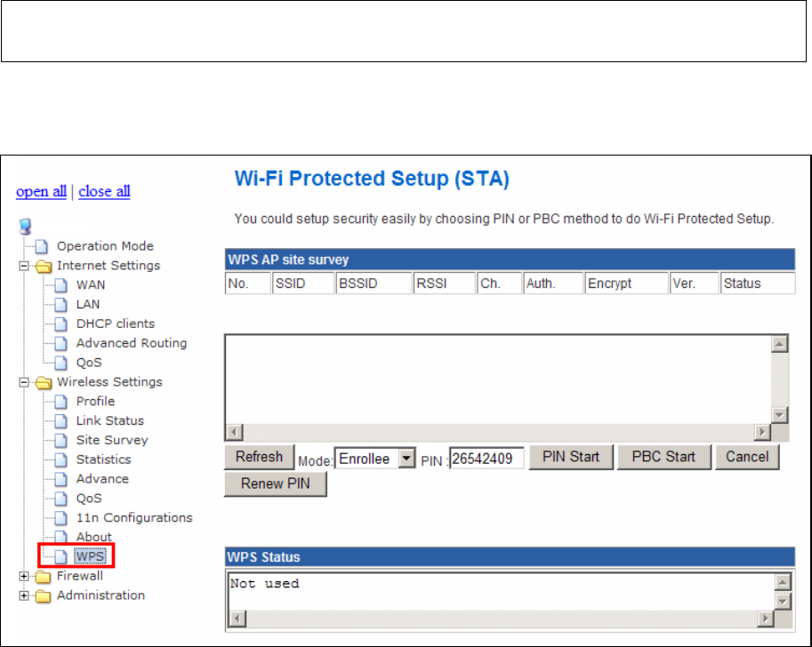The width and height of the screenshot is (812, 647).
Task: Open QoS under Wireless Settings
Action: tap(89, 499)
